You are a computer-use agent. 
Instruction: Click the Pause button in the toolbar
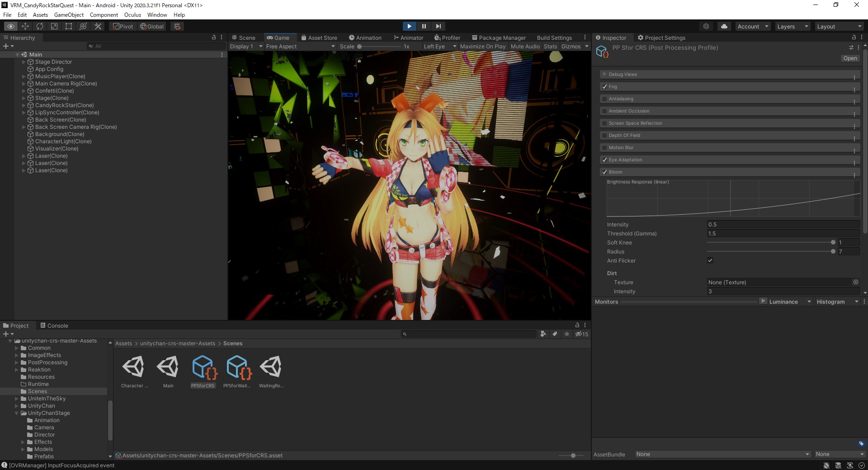pyautogui.click(x=424, y=26)
